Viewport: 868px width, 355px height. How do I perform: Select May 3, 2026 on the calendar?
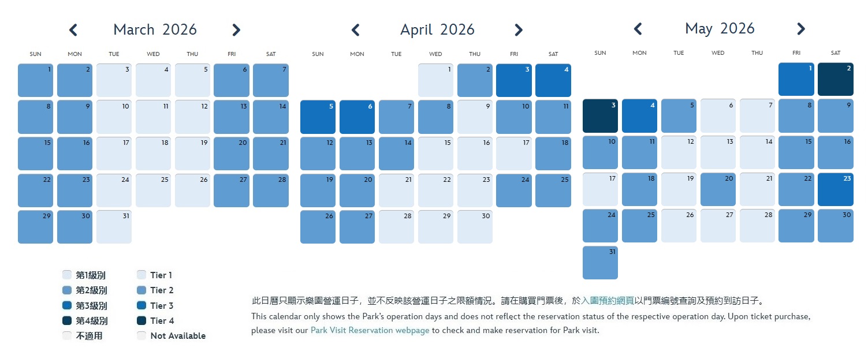click(x=600, y=116)
